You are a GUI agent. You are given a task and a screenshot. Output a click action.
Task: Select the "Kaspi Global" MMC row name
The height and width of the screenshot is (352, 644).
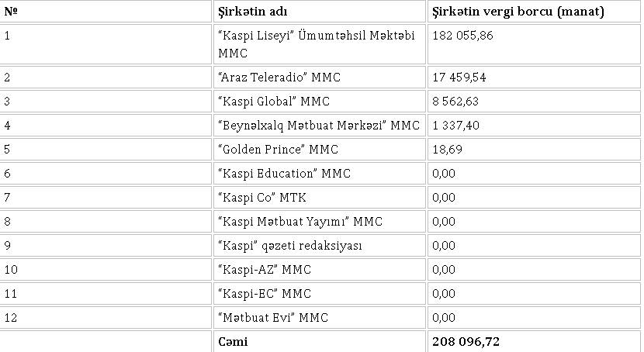pos(275,102)
